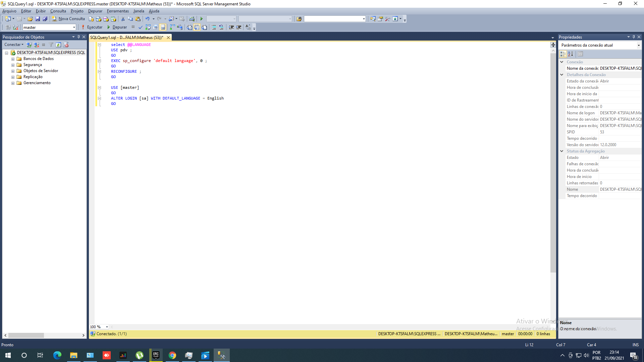Click the search combo box in toolbar
This screenshot has width=644, height=362.
click(x=335, y=19)
